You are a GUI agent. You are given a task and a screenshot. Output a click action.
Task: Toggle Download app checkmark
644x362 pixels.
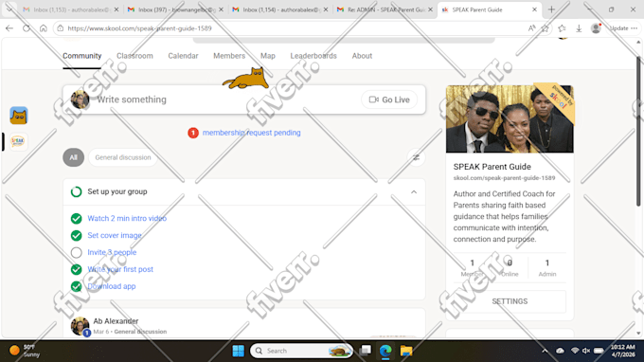pyautogui.click(x=76, y=286)
